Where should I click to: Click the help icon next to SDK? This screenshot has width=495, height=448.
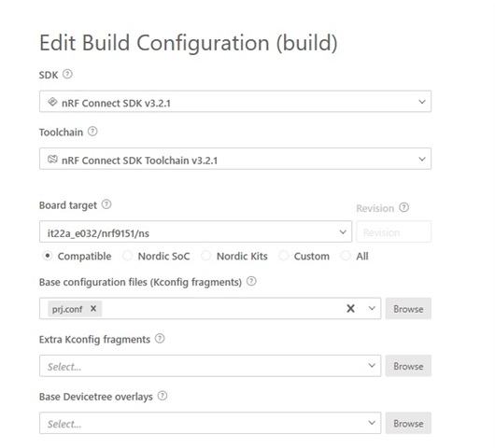click(67, 75)
